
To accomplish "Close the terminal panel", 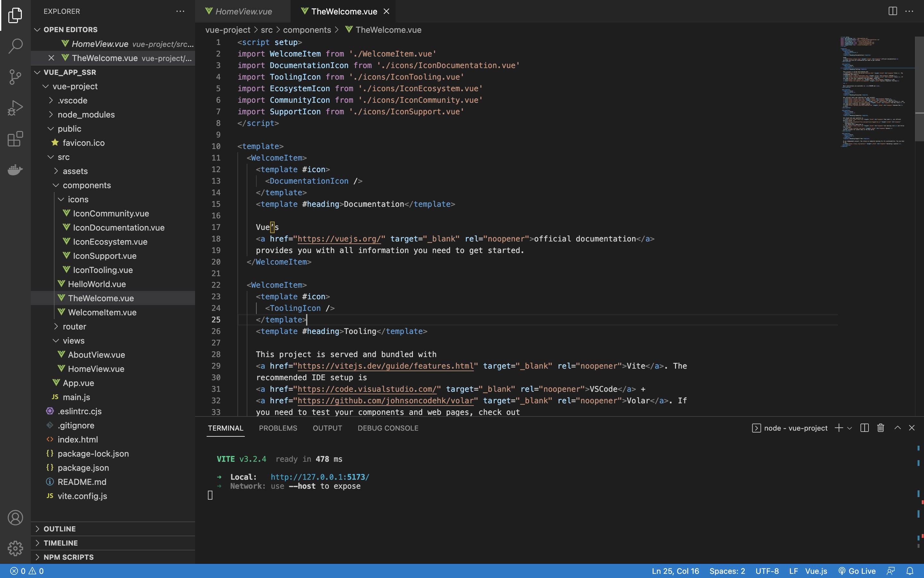I will point(912,428).
